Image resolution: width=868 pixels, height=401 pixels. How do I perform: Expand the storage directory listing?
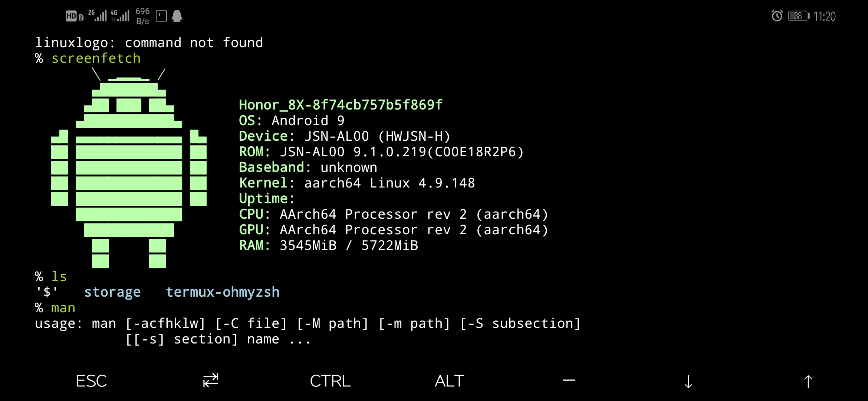[x=112, y=292]
